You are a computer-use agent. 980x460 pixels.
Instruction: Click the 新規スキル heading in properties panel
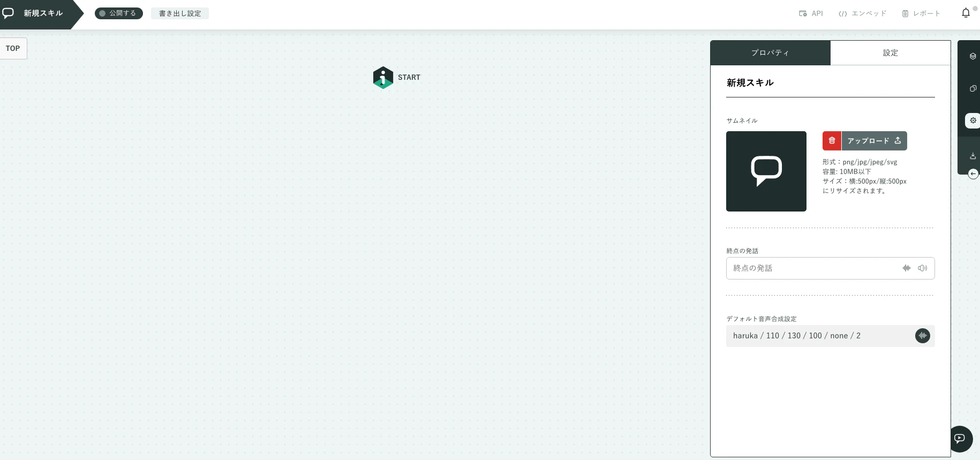[x=750, y=82]
